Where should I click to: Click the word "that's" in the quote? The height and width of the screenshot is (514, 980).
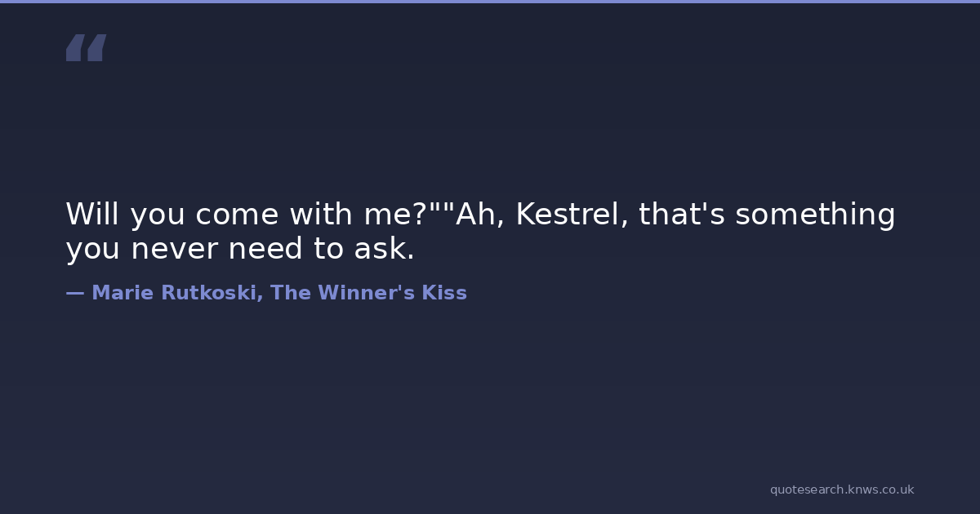coord(682,215)
